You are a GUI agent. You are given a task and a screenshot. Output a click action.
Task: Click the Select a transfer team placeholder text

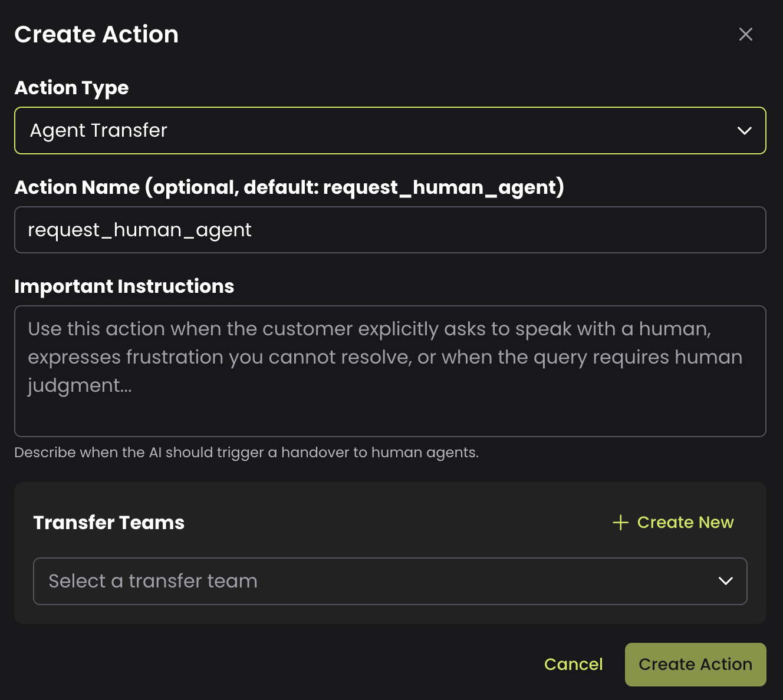(153, 581)
